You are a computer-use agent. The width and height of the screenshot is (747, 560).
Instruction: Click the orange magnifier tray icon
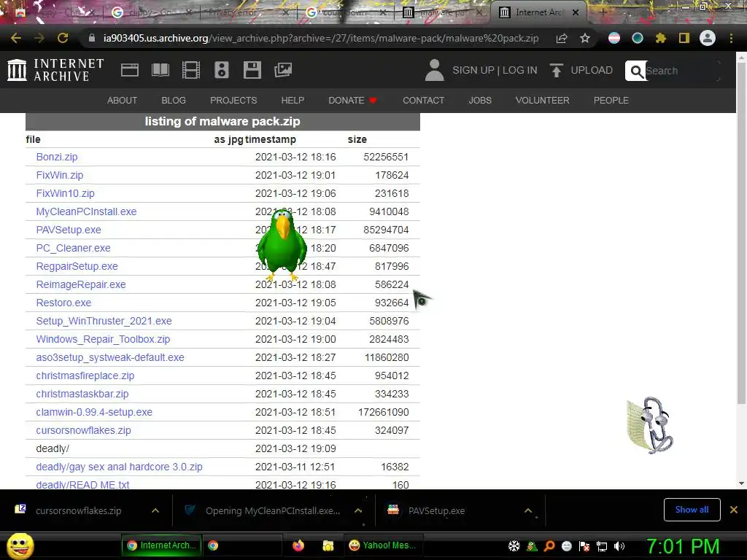pyautogui.click(x=549, y=546)
